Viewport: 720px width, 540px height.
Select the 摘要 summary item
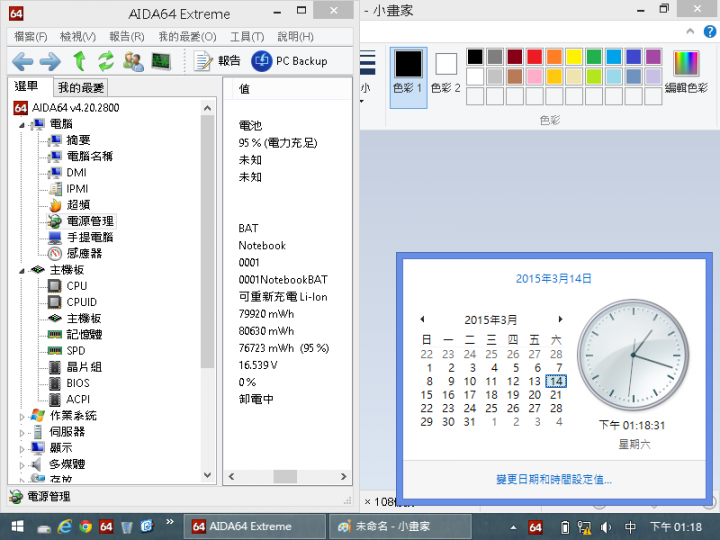(x=79, y=140)
